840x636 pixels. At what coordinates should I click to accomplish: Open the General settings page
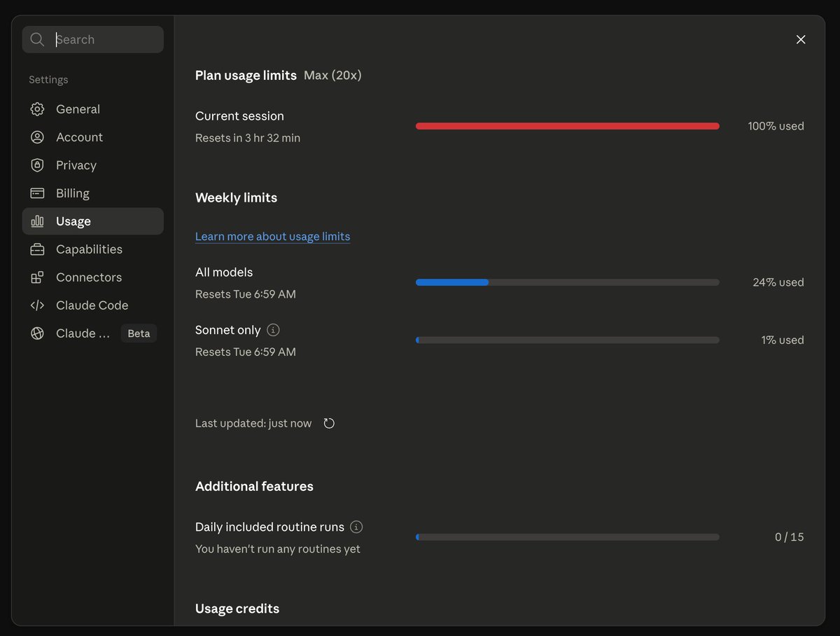[x=93, y=109]
